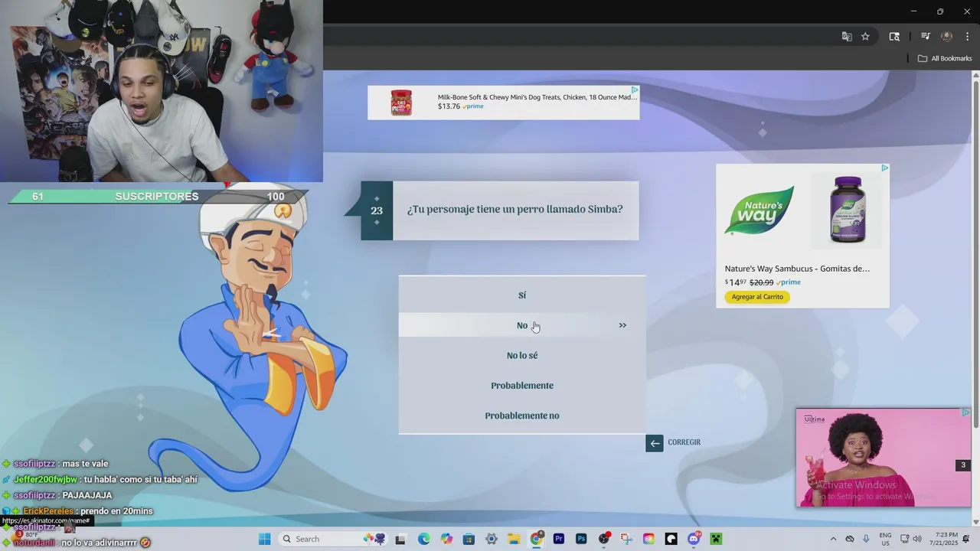Image resolution: width=980 pixels, height=551 pixels.
Task: Open notifications bell in the tray
Action: 966,539
